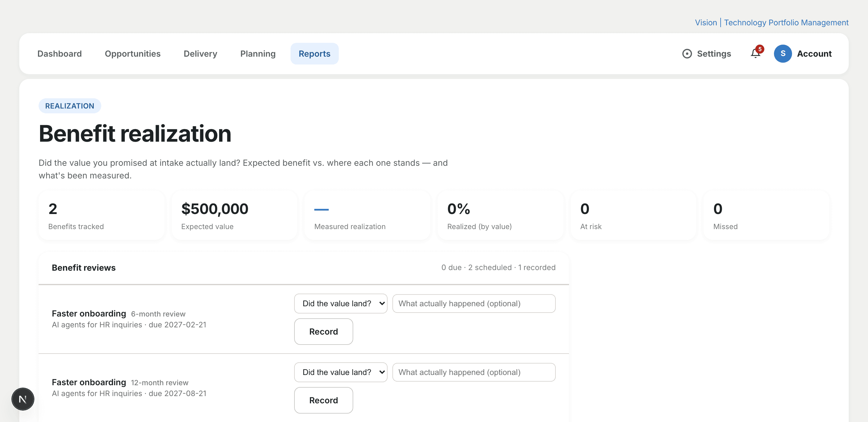Screen dimensions: 868x422
Task: Click Record for the 6-month review
Action: 323,332
